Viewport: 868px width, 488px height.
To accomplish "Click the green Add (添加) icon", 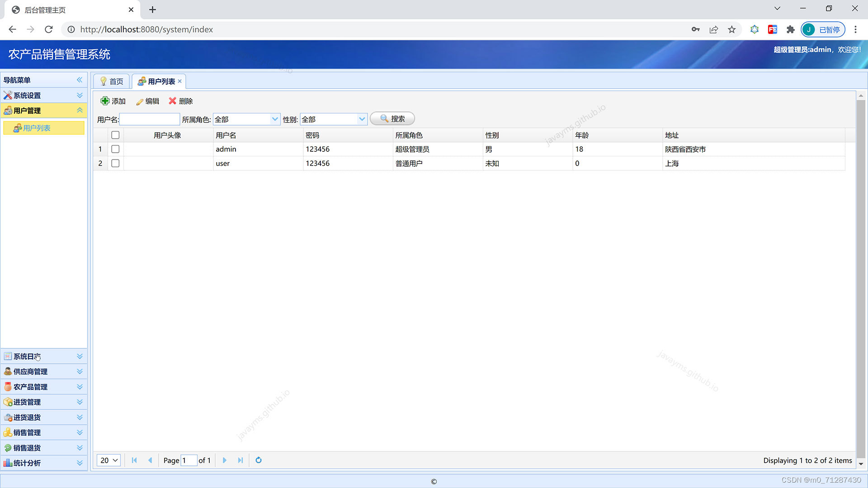I will (x=105, y=101).
